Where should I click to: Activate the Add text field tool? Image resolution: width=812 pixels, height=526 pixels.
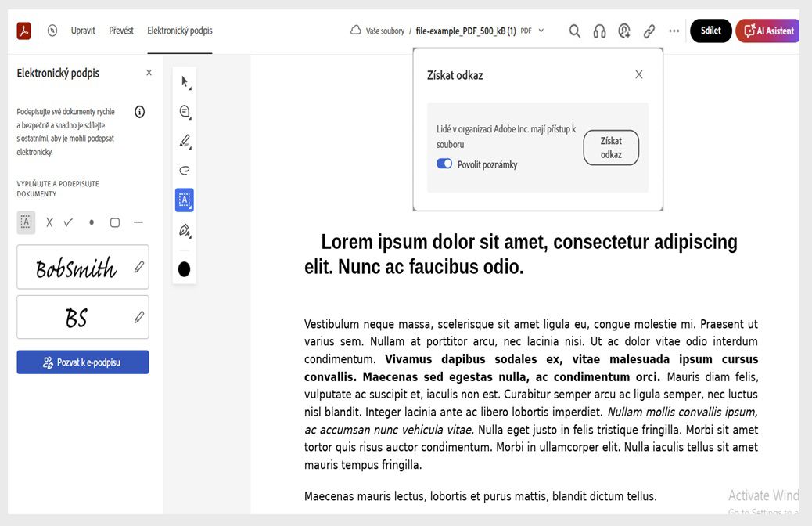coord(184,200)
